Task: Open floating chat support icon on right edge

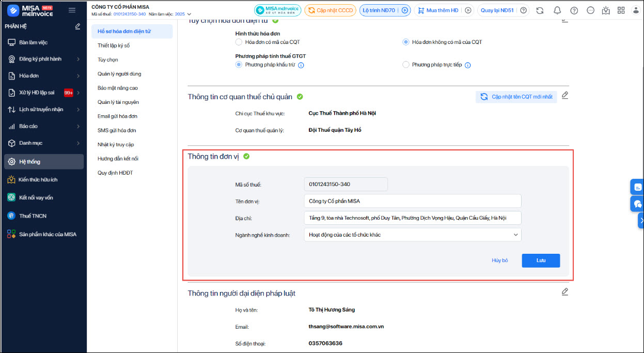Action: pos(638,204)
